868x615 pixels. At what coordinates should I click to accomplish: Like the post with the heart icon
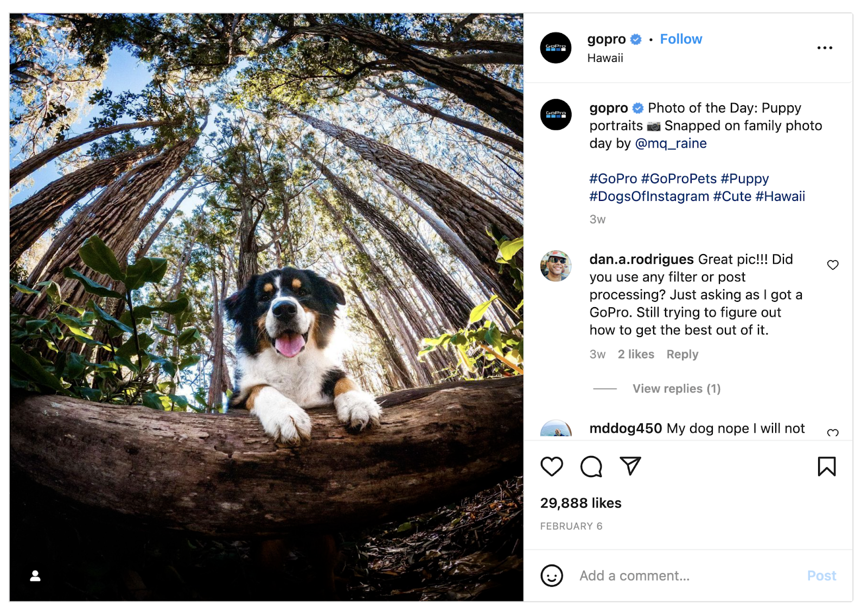click(553, 466)
